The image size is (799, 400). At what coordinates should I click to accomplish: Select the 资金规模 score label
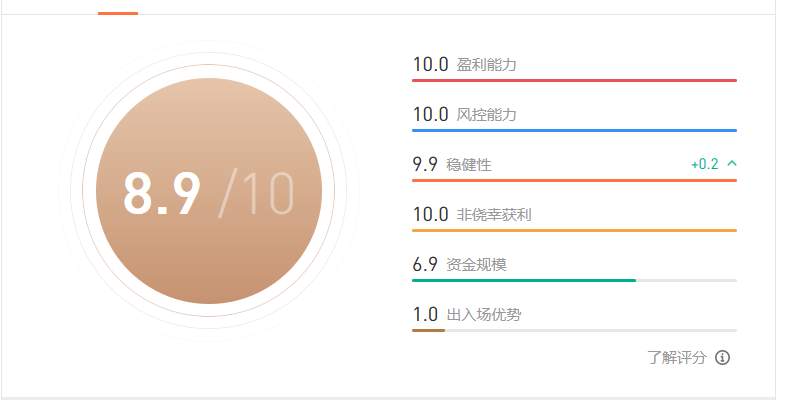point(476,264)
